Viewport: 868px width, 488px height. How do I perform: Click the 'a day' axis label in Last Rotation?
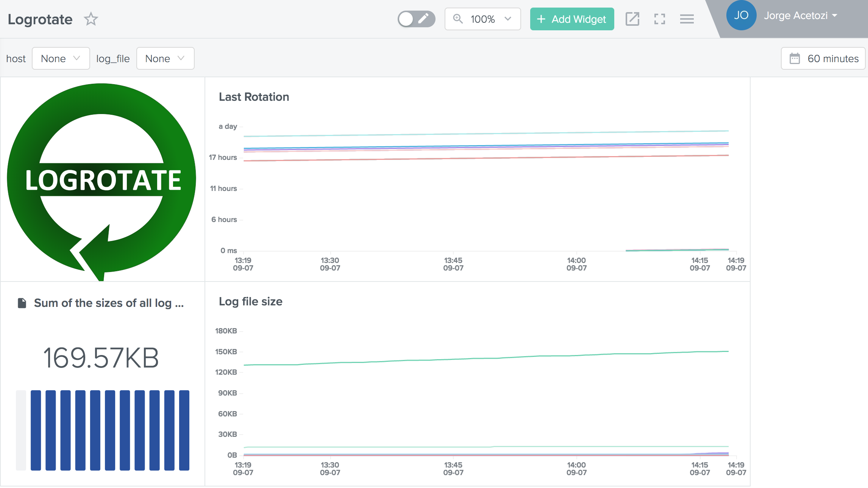click(228, 127)
